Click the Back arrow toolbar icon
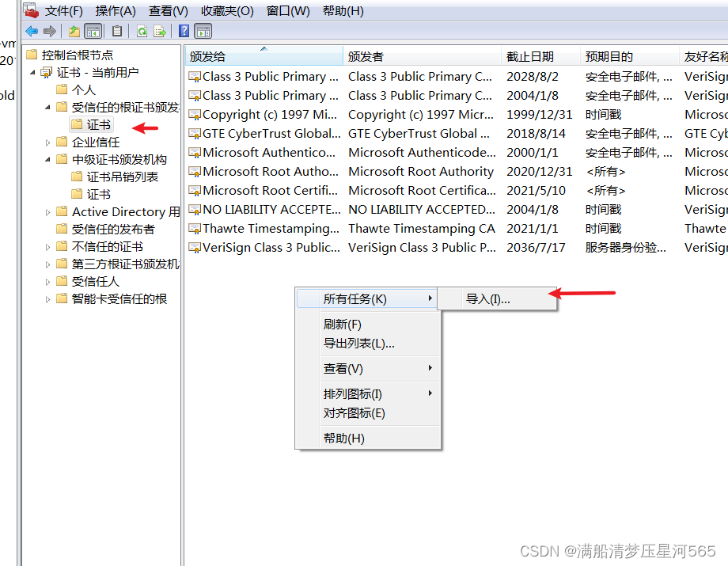This screenshot has height=566, width=728. point(32,31)
